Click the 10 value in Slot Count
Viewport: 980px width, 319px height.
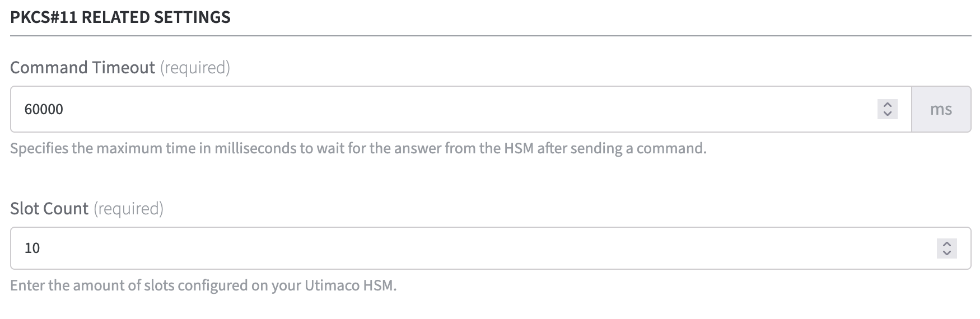tap(32, 248)
